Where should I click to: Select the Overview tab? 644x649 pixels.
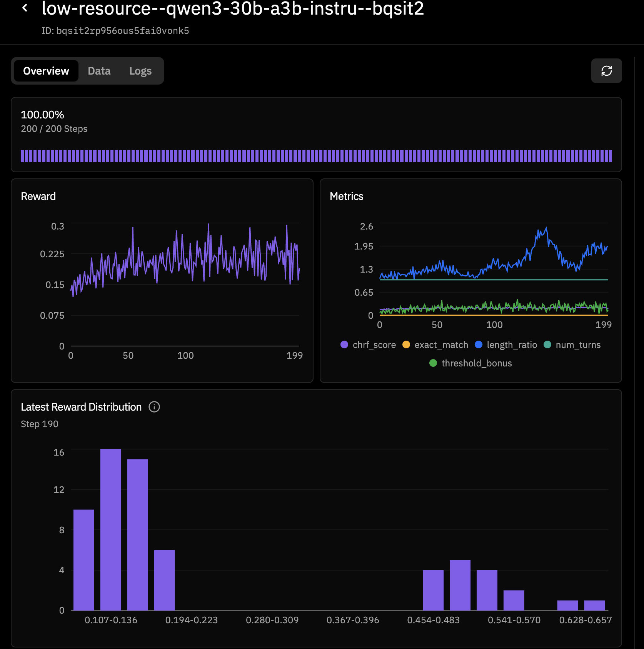tap(46, 71)
